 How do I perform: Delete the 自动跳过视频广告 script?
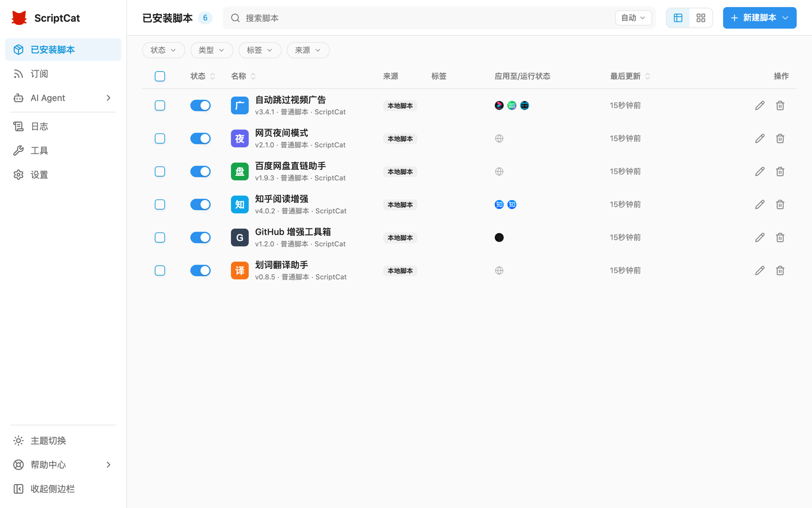[780, 106]
